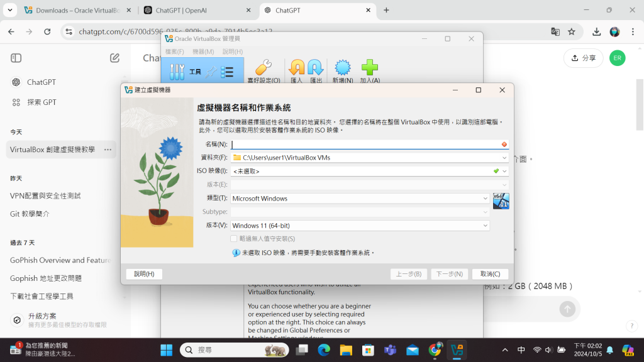Toggle ChatGPT sidebar panel icon
The width and height of the screenshot is (644, 362).
click(x=16, y=58)
